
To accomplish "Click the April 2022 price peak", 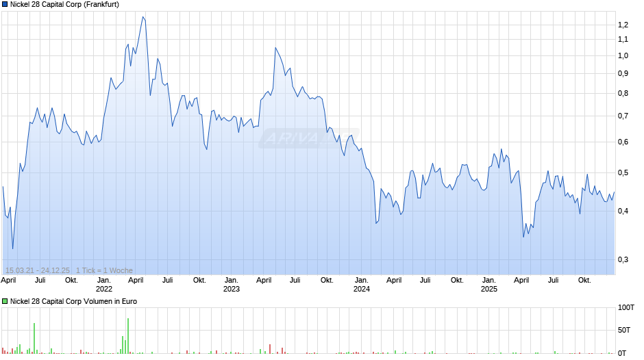I will click(x=143, y=17).
